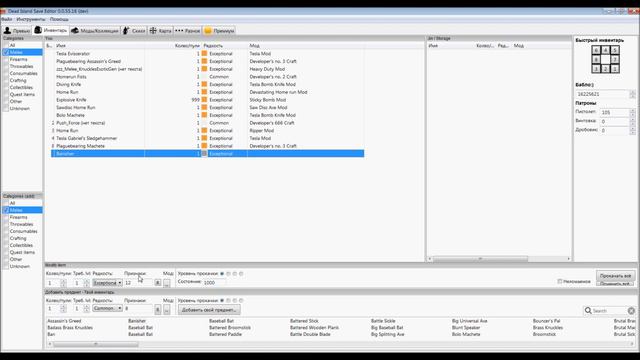Sort inventory by the Редкость column header
This screenshot has height=360, width=640.
pos(213,46)
